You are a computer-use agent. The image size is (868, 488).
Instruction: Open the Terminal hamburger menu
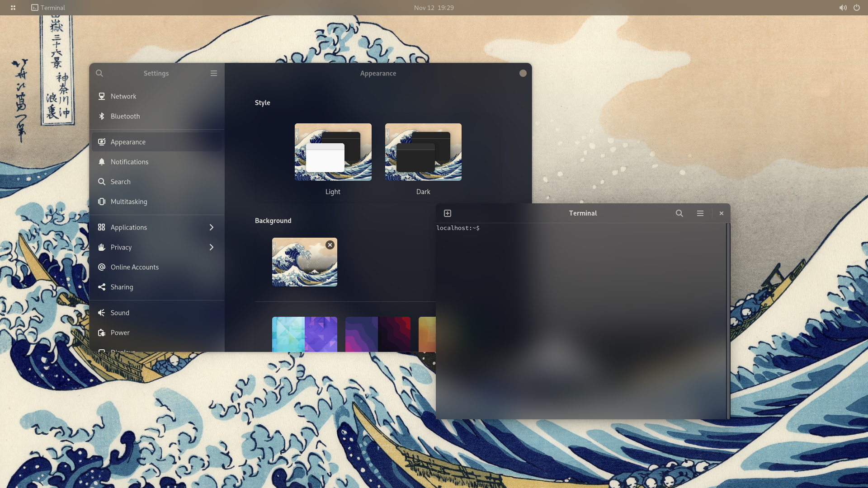tap(700, 213)
